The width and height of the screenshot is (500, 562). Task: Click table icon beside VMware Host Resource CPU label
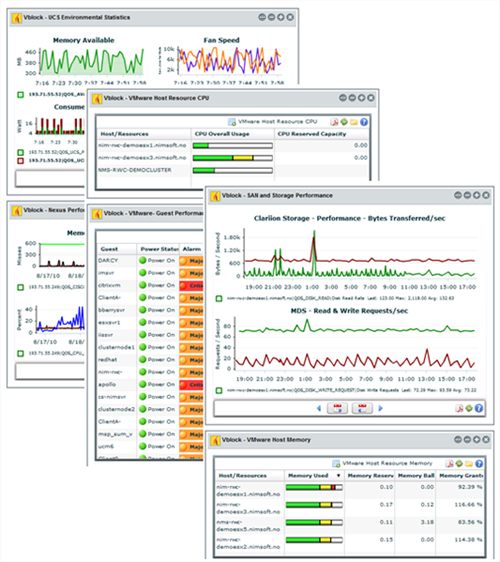tap(232, 122)
